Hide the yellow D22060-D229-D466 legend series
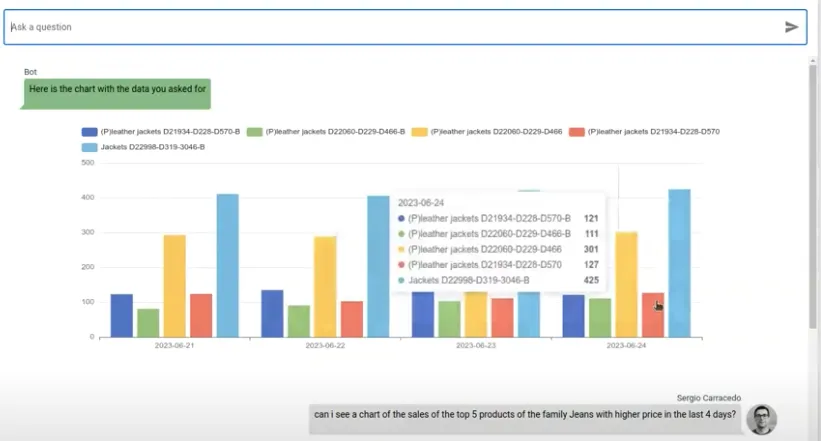The width and height of the screenshot is (821, 441). point(420,132)
